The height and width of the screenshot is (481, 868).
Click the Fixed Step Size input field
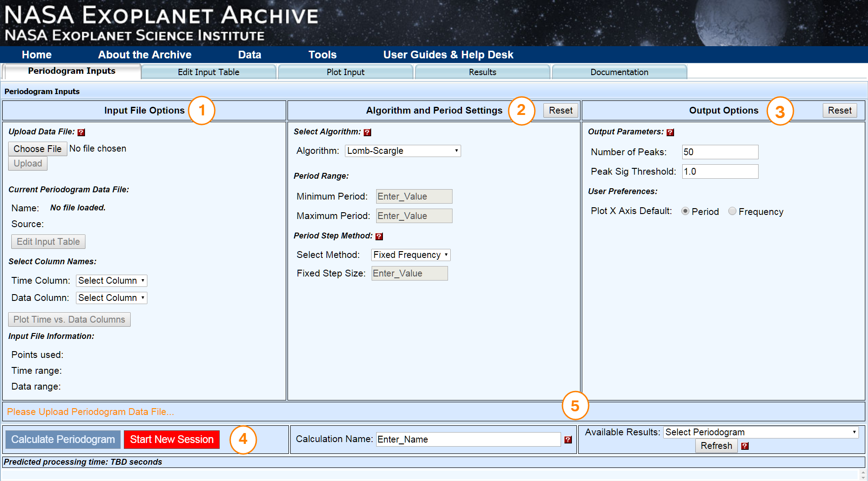point(410,273)
